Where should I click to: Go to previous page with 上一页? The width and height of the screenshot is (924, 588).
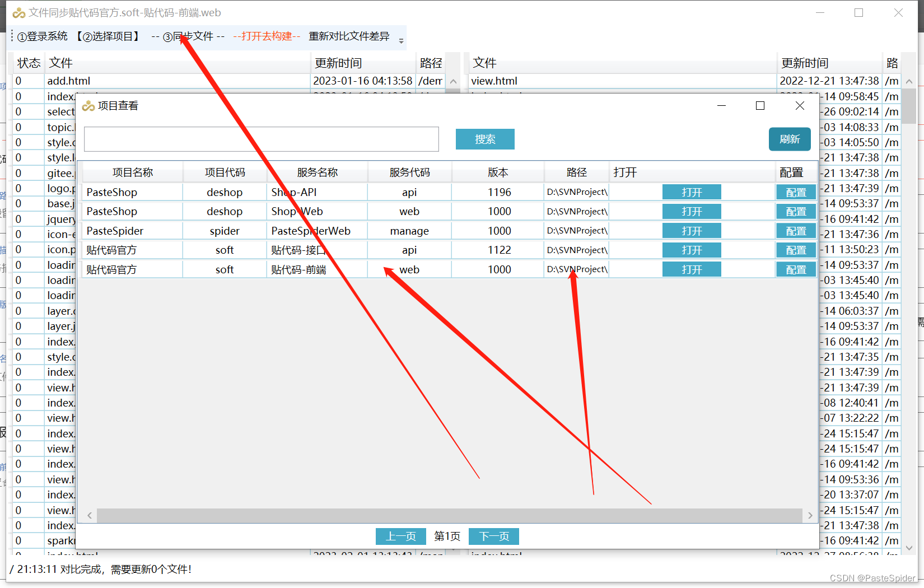[x=401, y=536]
